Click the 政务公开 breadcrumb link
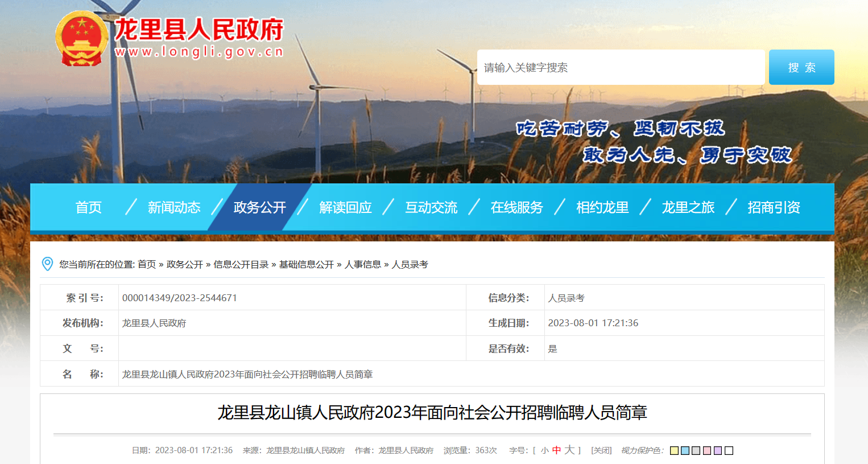This screenshot has height=464, width=868. 185,264
